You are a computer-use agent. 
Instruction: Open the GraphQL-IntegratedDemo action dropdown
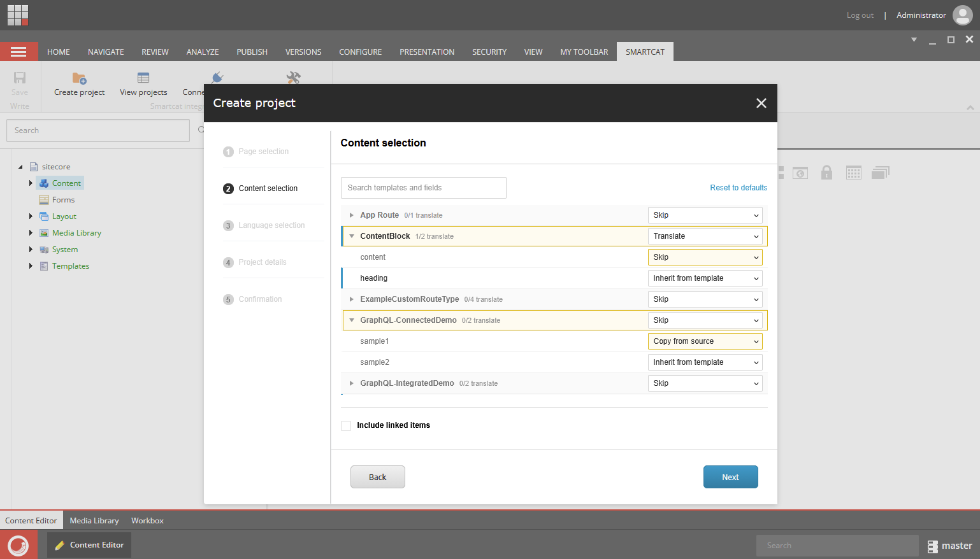(705, 383)
